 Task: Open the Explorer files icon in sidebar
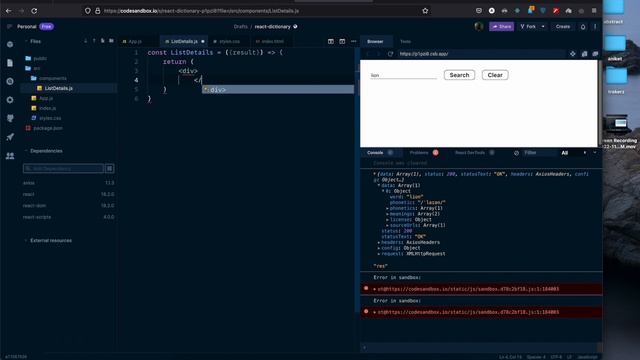click(10, 63)
